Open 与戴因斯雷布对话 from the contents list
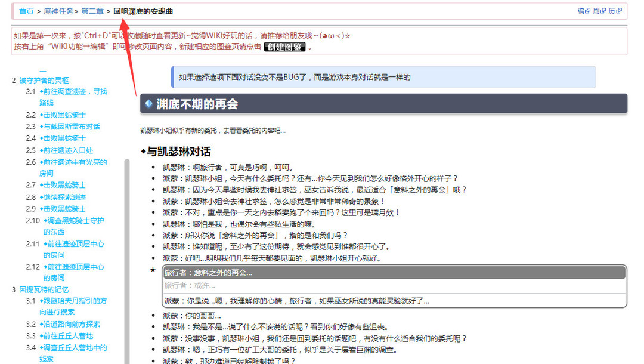This screenshot has height=364, width=644. [x=70, y=126]
